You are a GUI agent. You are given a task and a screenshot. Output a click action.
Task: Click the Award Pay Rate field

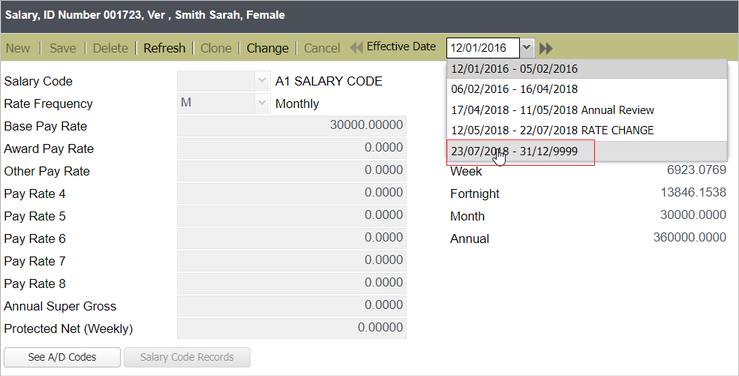(292, 148)
